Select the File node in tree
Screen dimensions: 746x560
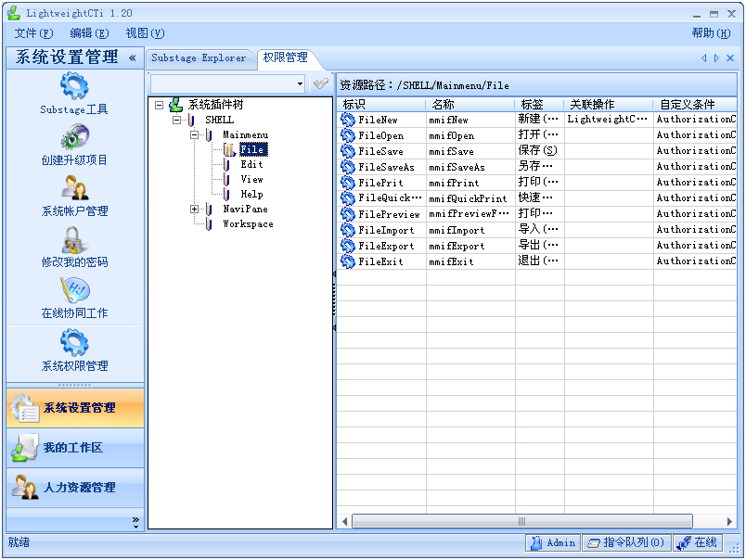coord(252,150)
